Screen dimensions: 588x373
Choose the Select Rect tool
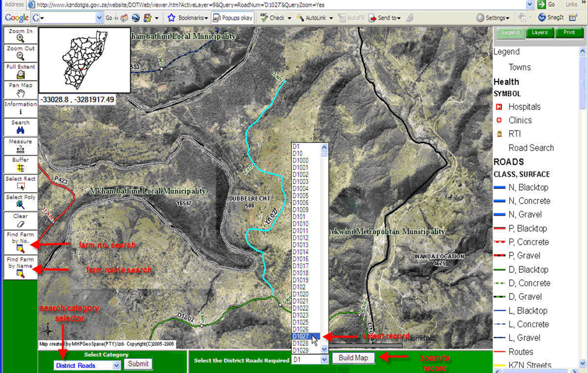[x=20, y=183]
